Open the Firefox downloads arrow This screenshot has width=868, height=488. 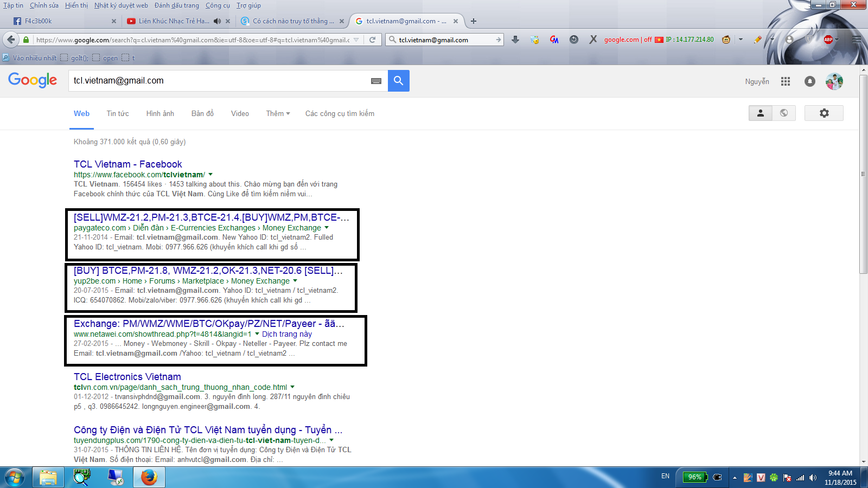[x=515, y=40]
